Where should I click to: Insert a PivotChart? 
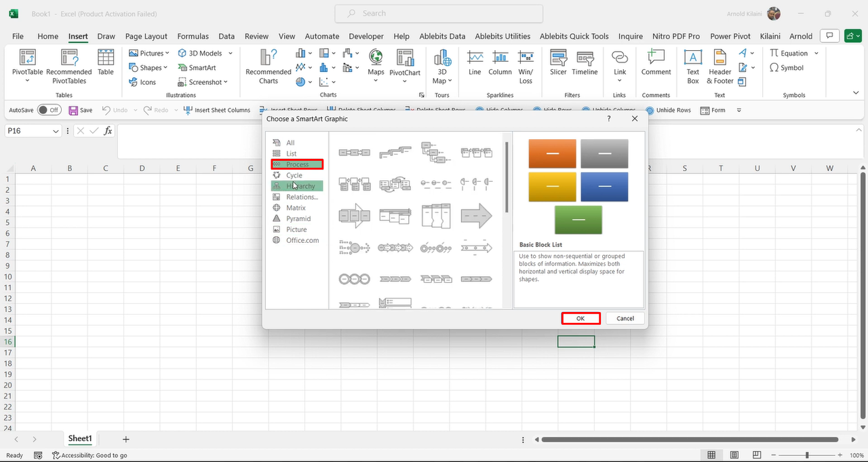coord(405,66)
